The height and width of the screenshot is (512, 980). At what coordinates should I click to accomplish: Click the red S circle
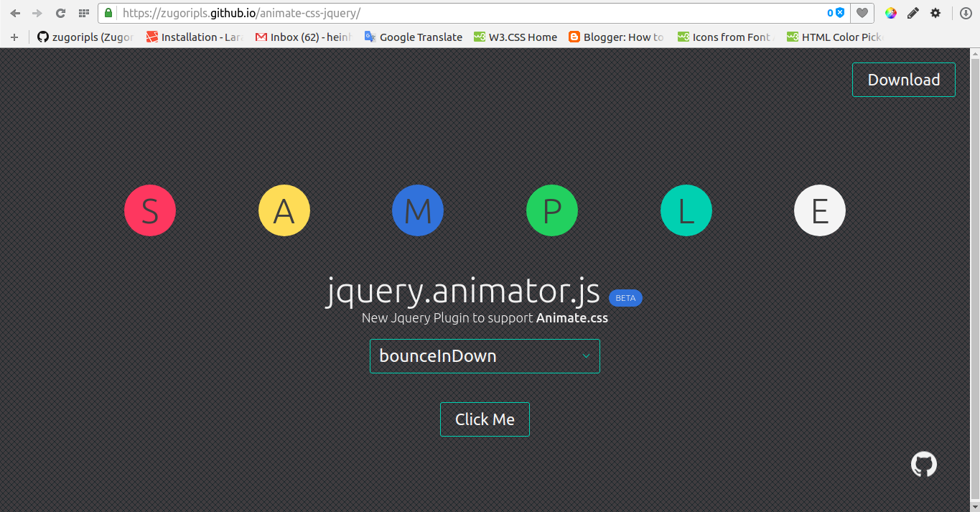coord(150,210)
